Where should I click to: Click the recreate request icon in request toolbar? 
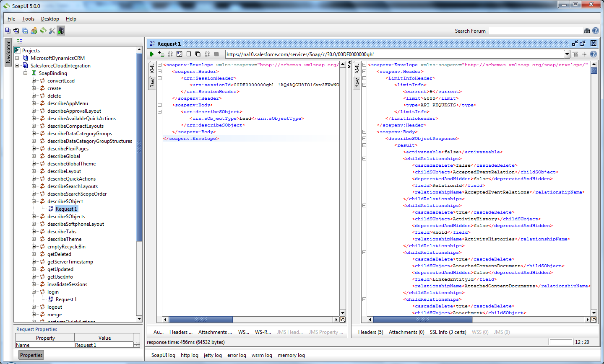pyautogui.click(x=180, y=54)
